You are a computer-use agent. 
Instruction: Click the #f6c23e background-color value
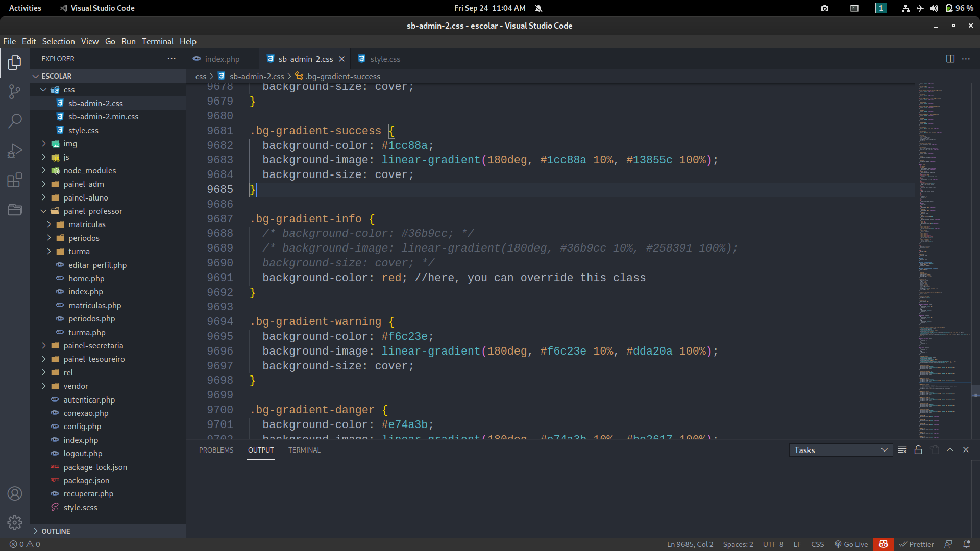pos(404,337)
